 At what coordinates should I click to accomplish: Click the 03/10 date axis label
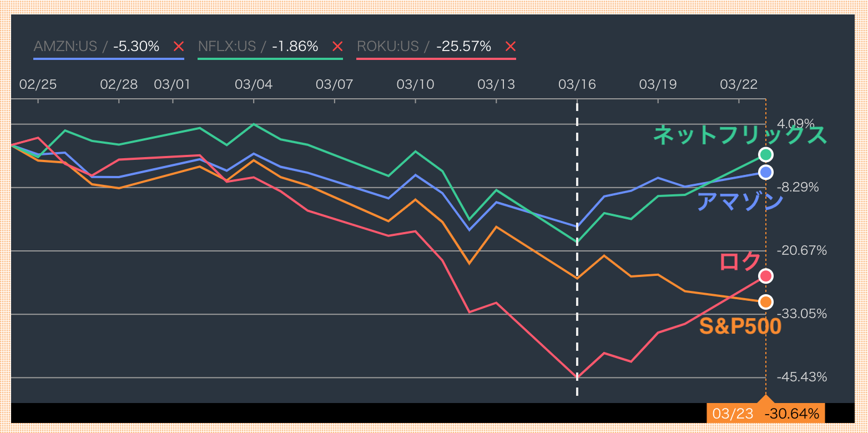click(415, 84)
